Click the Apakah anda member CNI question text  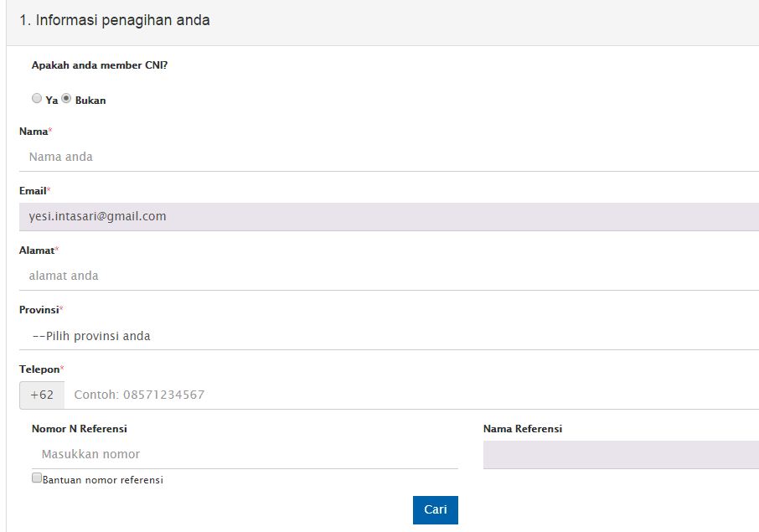click(99, 65)
